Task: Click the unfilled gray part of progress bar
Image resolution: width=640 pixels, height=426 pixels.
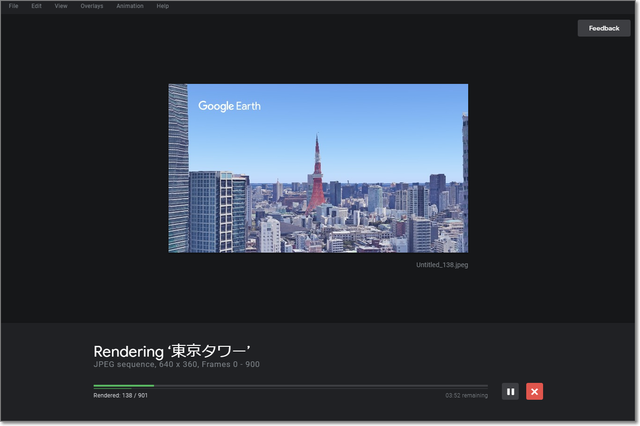Action: pos(320,385)
